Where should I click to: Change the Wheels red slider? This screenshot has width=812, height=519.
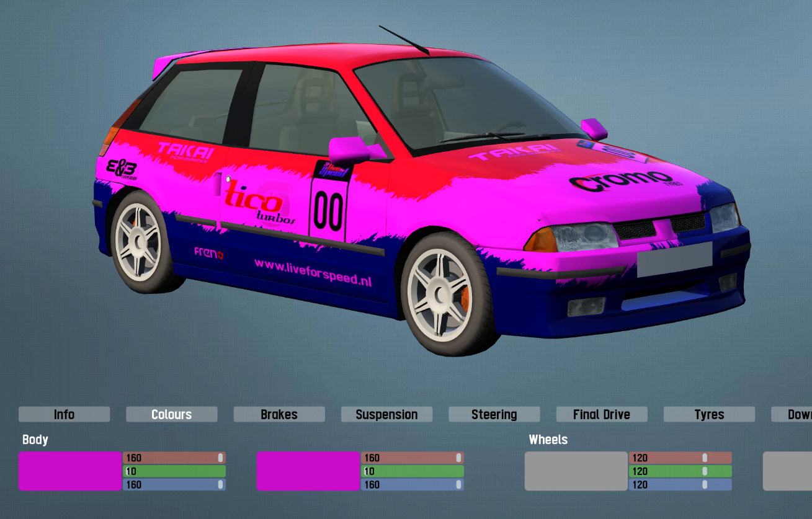click(x=680, y=458)
